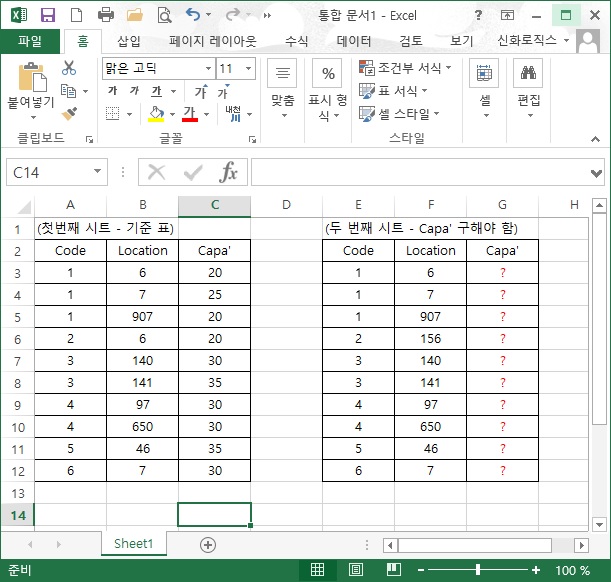Open Print Preview icon
The width and height of the screenshot is (611, 582).
pos(164,15)
